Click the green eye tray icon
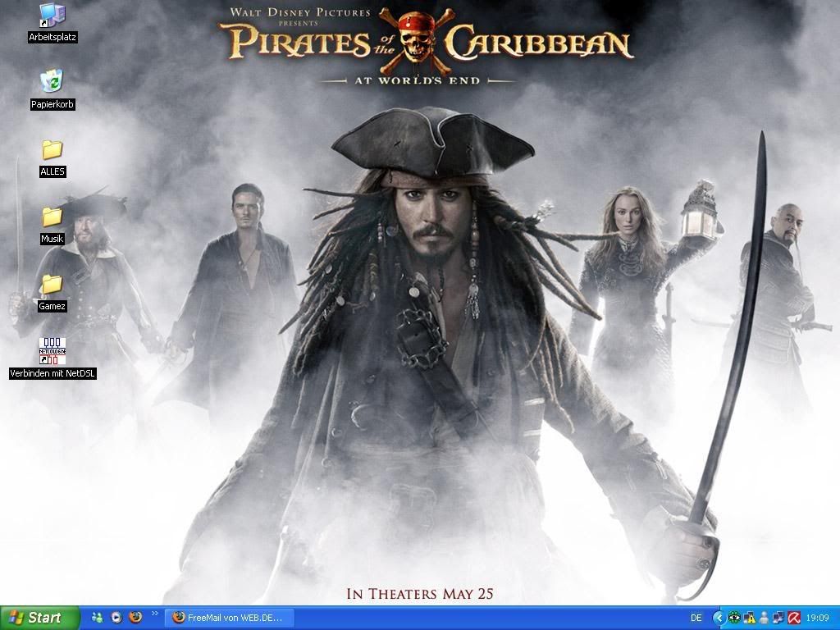The height and width of the screenshot is (630, 840). (x=734, y=618)
